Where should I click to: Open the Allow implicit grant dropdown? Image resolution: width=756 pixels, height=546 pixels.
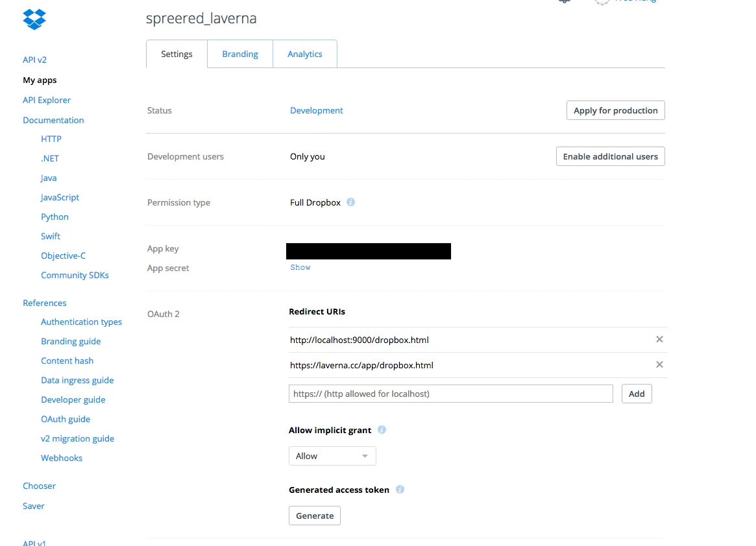pyautogui.click(x=332, y=456)
